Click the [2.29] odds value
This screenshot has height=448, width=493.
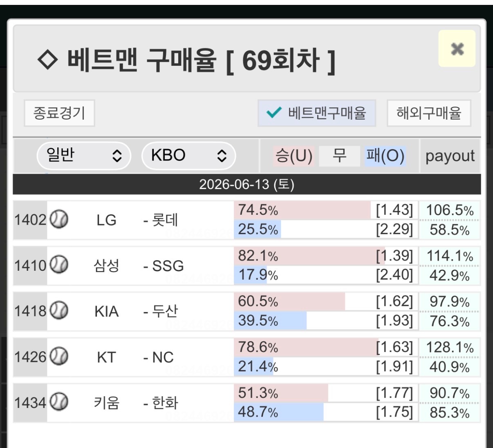pos(394,229)
